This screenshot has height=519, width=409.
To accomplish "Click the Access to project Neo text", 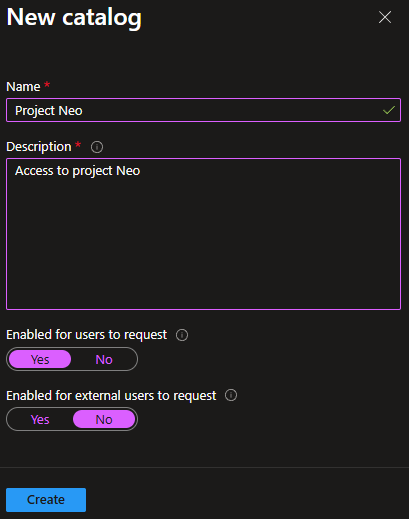I will click(x=78, y=171).
